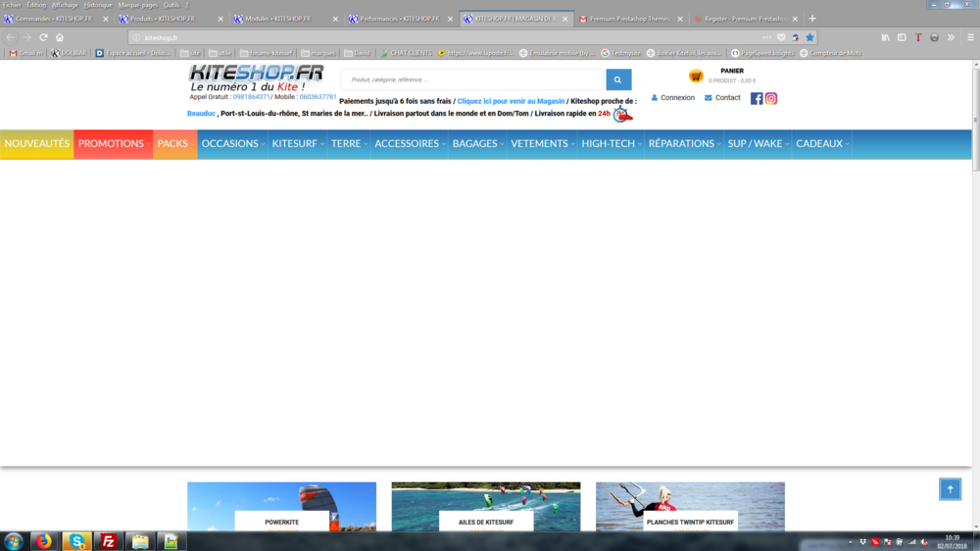Open the NOUVEAUTÉS section
The width and height of the screenshot is (980, 551).
[37, 144]
